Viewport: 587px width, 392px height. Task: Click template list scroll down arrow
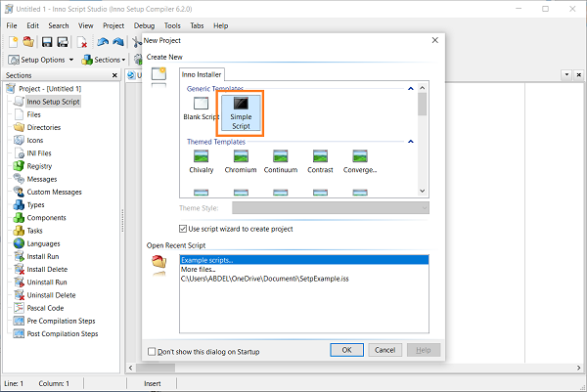(423, 192)
